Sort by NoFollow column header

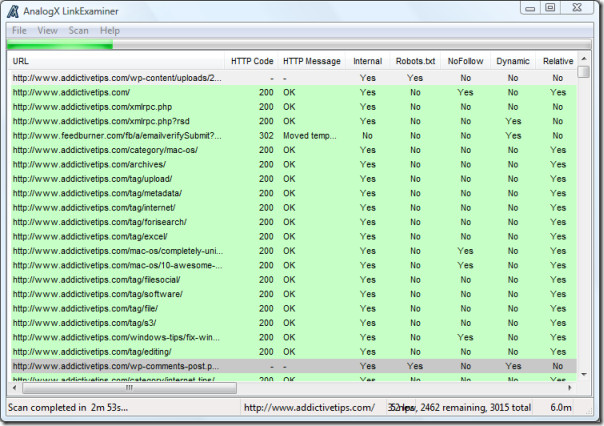click(x=465, y=61)
